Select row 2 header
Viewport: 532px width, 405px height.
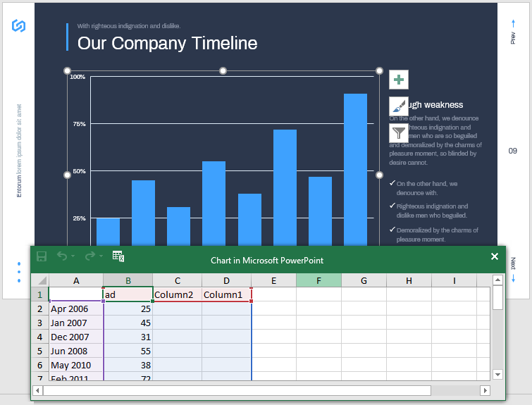[x=40, y=309]
